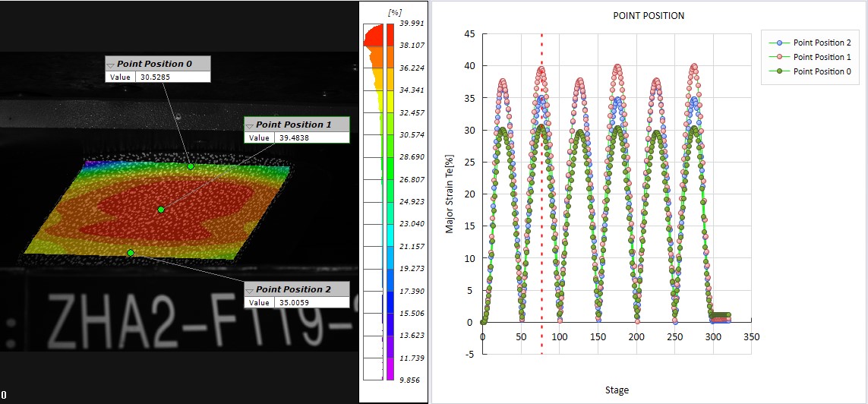Click the Major Strain Te[%] axis label

point(450,194)
